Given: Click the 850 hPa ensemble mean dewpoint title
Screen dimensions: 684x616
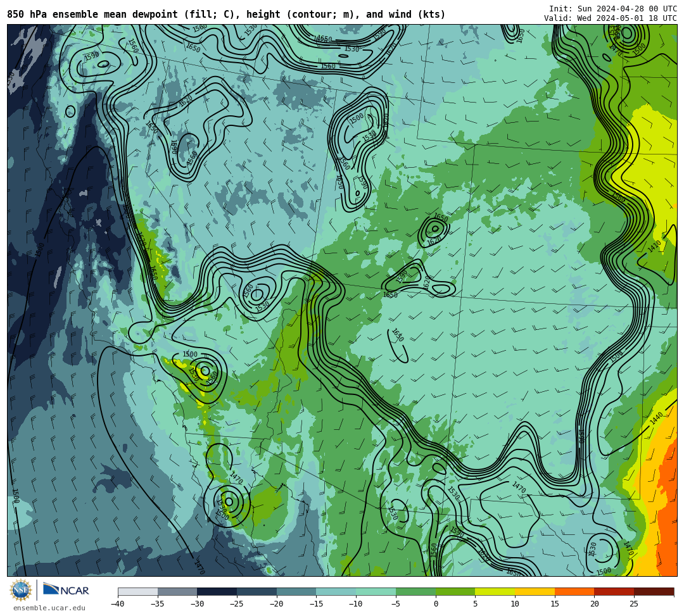Looking at the screenshot, I should click(x=226, y=15).
